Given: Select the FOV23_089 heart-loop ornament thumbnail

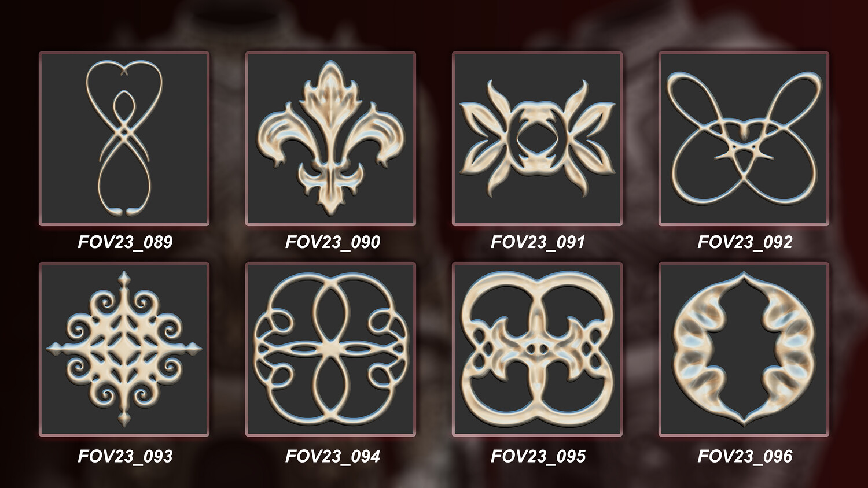Looking at the screenshot, I should (124, 139).
